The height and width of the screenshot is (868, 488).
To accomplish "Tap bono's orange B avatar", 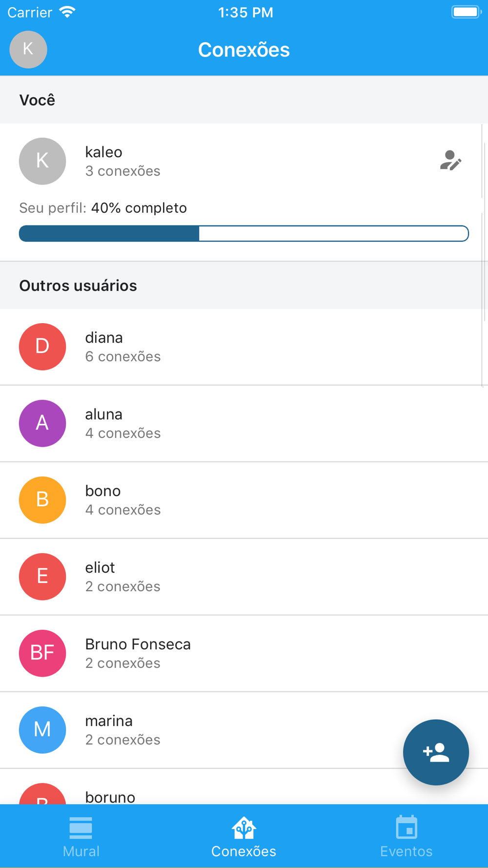I will click(x=42, y=500).
